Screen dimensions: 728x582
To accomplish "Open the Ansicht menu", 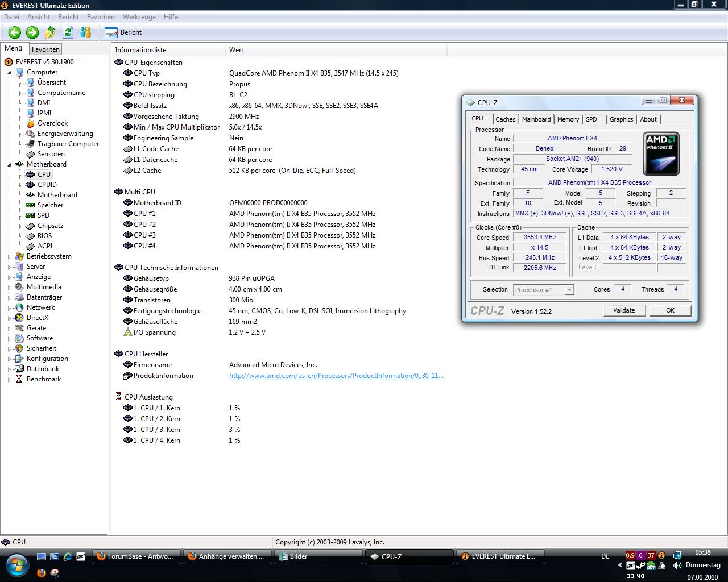I will coord(39,17).
